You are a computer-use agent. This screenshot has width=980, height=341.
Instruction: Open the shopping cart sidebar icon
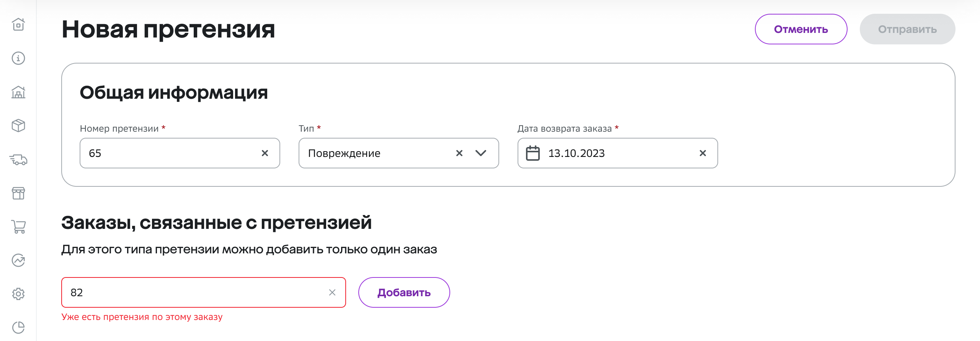18,227
